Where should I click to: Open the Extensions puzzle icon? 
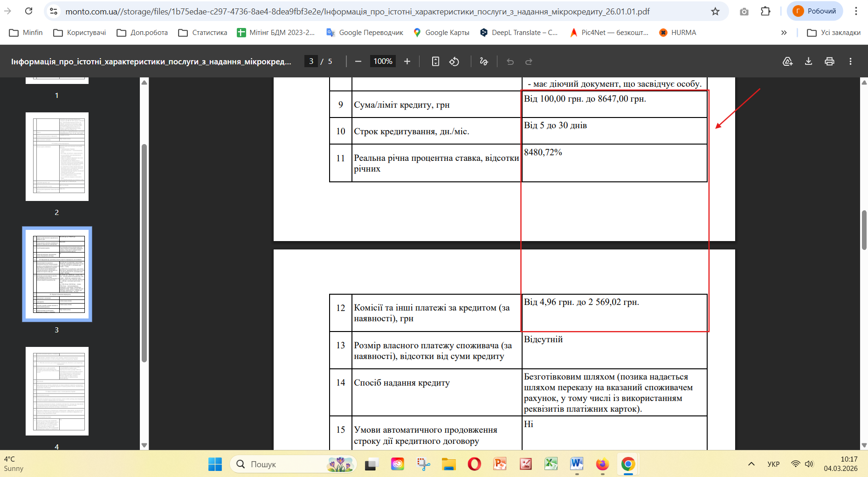point(765,11)
